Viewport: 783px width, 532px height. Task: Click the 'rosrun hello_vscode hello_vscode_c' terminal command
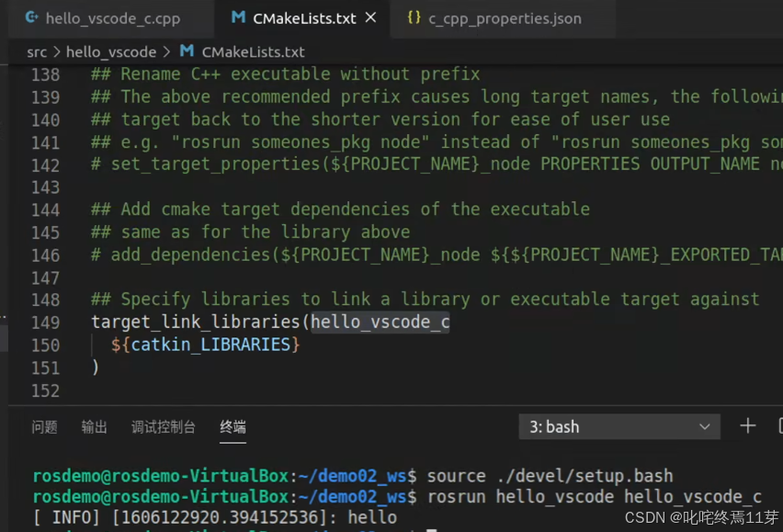click(x=595, y=497)
